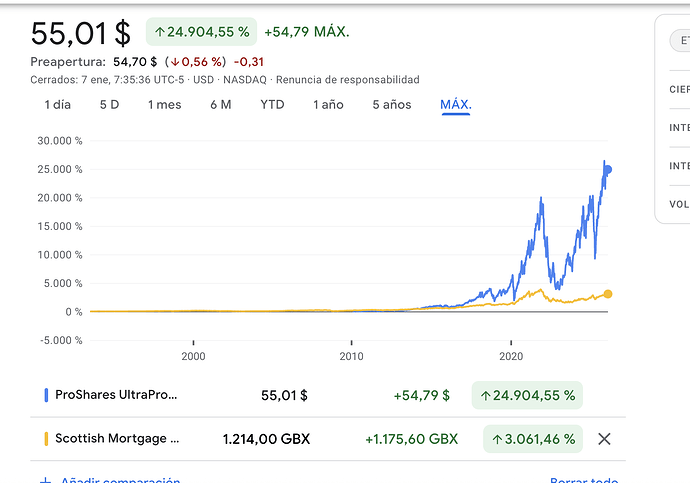Screen dimensions: 690x483
Task: Click the plus icon for Añadir comparación
Action: tap(44, 481)
